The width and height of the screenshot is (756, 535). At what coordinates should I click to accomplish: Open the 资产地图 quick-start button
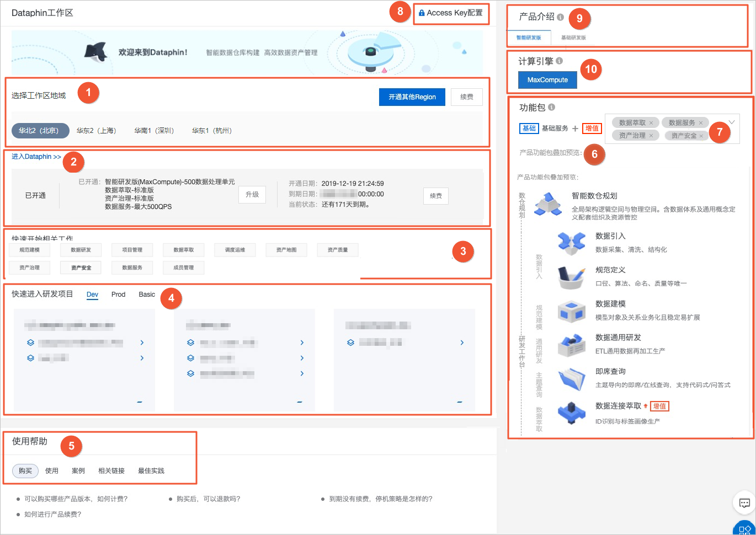point(286,250)
